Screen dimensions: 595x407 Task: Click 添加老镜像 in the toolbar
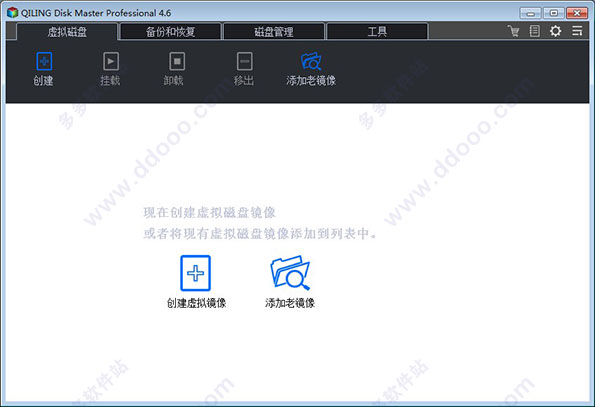(311, 69)
